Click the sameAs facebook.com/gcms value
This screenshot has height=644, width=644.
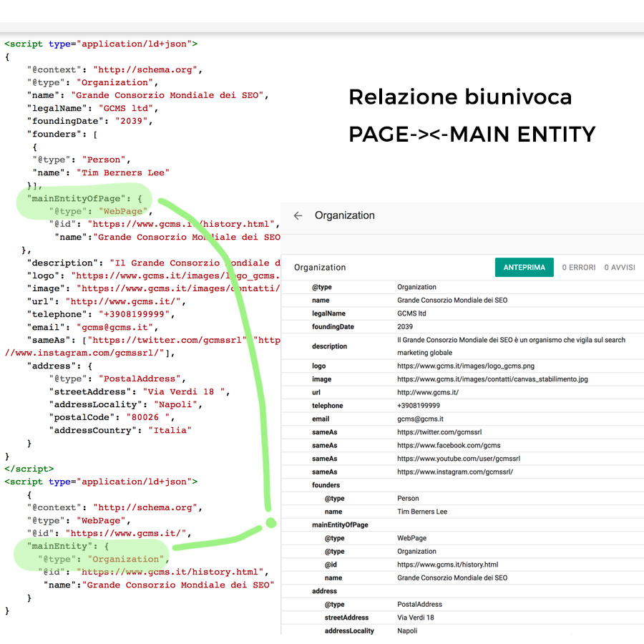[x=449, y=445]
